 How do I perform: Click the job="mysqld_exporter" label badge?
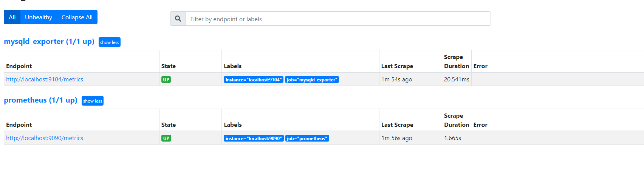coord(312,79)
